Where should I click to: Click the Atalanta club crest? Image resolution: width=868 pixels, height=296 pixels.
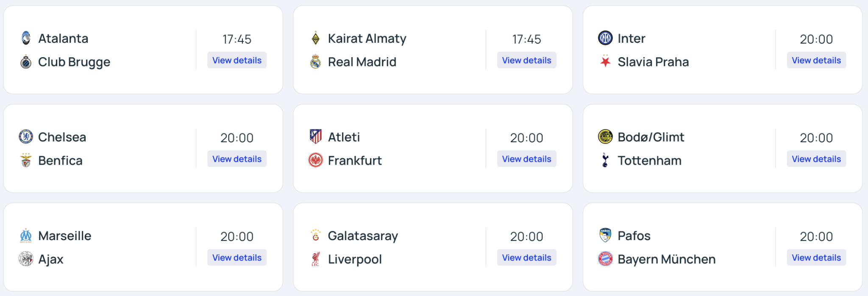click(26, 38)
